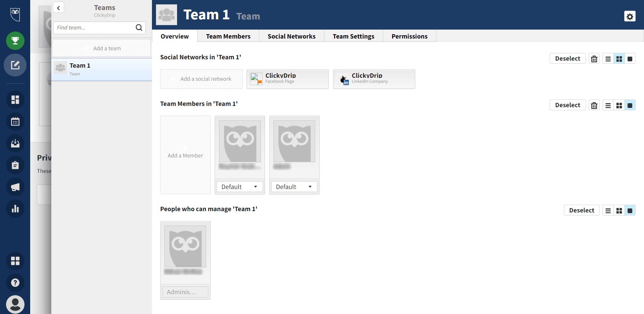The height and width of the screenshot is (314, 644).
Task: Switch People who can manage to grid view
Action: pyautogui.click(x=619, y=210)
